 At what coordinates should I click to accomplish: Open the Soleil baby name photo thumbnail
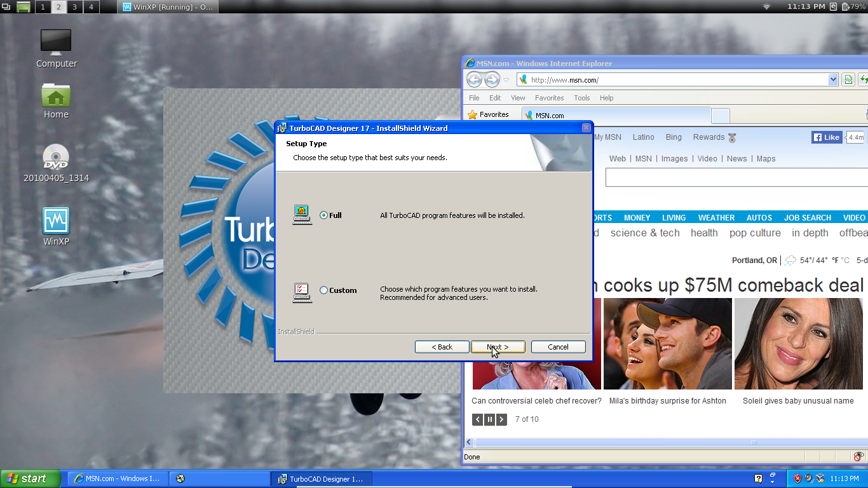click(799, 344)
